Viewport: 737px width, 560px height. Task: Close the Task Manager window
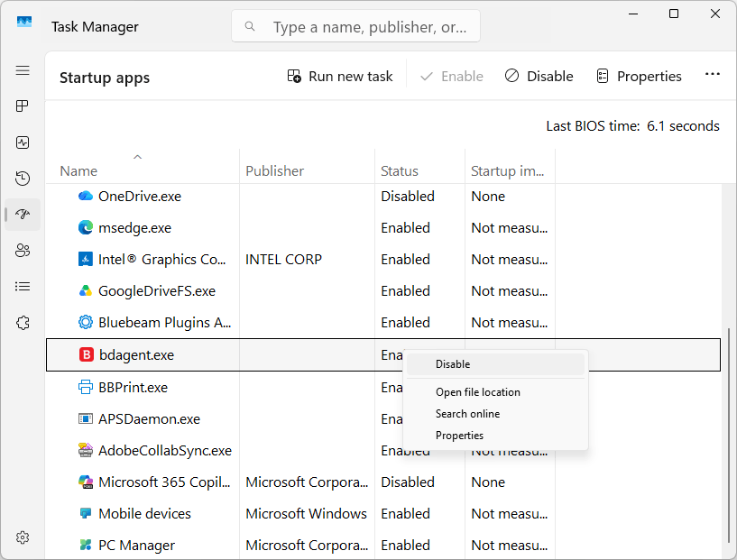(x=715, y=14)
